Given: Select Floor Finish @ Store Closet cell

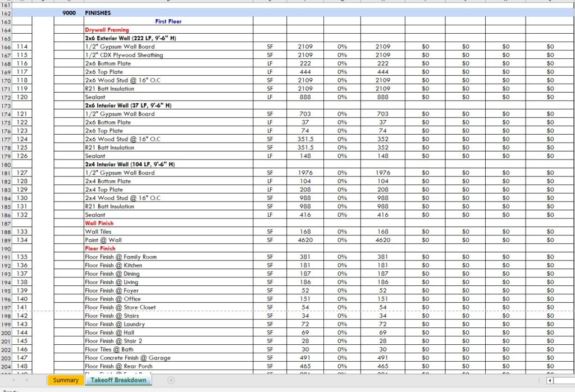Looking at the screenshot, I should tap(168, 307).
